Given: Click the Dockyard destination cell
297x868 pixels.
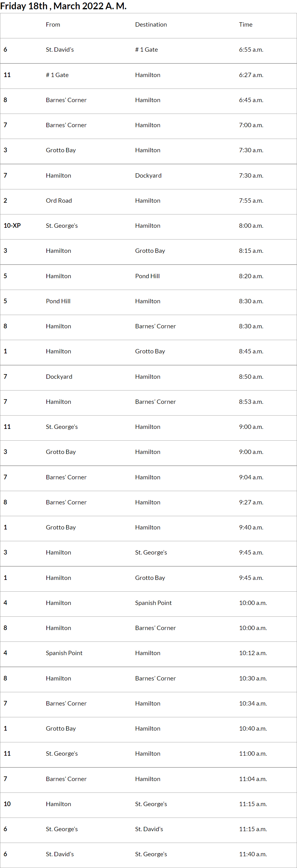Looking at the screenshot, I should pos(148,175).
